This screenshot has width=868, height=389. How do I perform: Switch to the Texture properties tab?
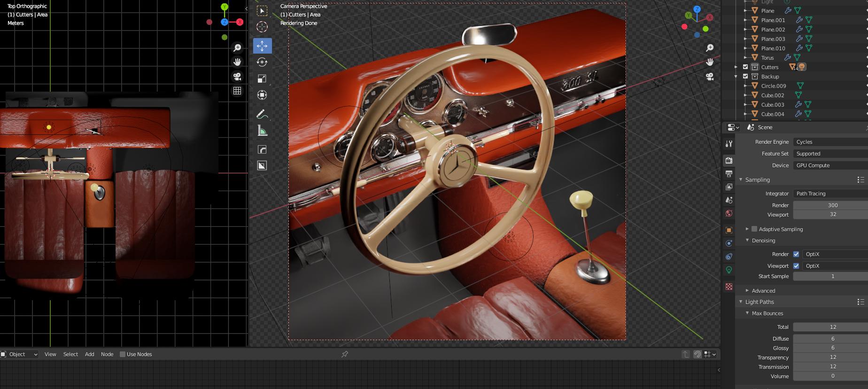point(729,287)
